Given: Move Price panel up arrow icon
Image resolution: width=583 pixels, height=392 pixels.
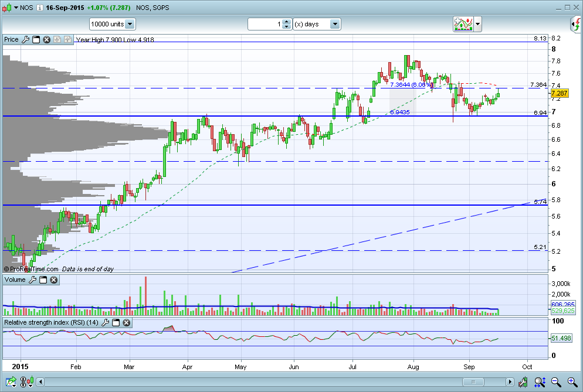Looking at the screenshot, I should (x=67, y=39).
